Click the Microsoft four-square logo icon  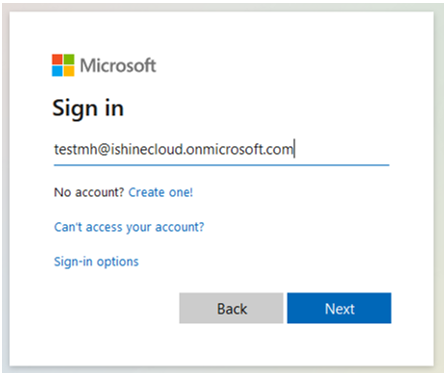(x=63, y=65)
